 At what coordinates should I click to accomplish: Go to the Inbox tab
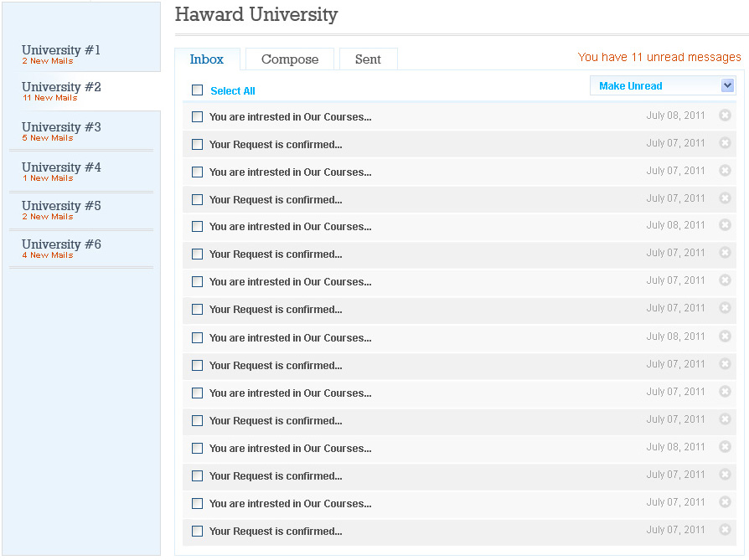(207, 59)
